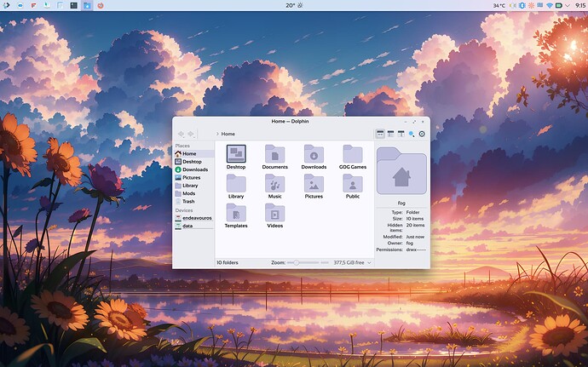Go forward with the forward arrow

point(191,134)
